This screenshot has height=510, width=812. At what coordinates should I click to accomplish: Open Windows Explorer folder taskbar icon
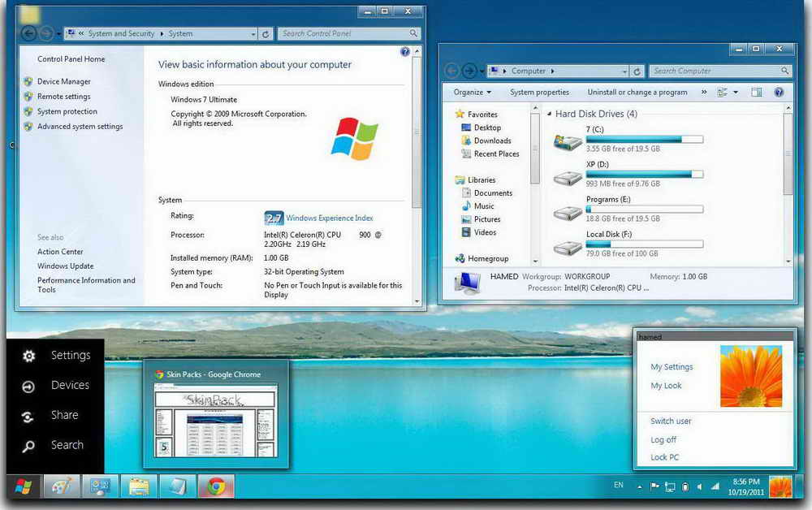139,486
